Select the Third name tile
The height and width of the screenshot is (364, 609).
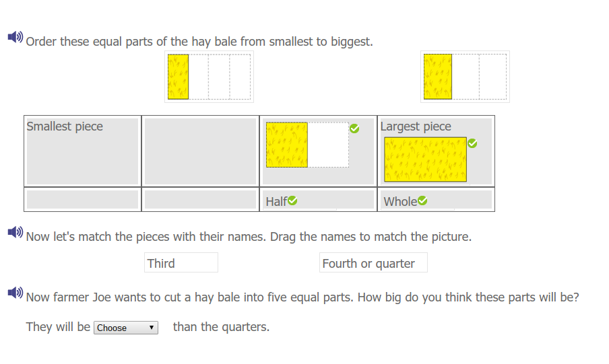point(181,263)
